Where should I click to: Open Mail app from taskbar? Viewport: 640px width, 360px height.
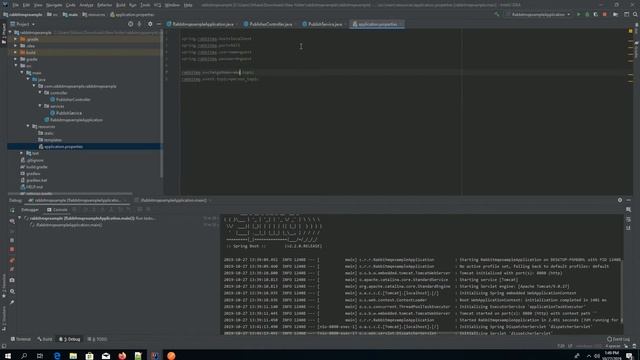tap(106, 356)
